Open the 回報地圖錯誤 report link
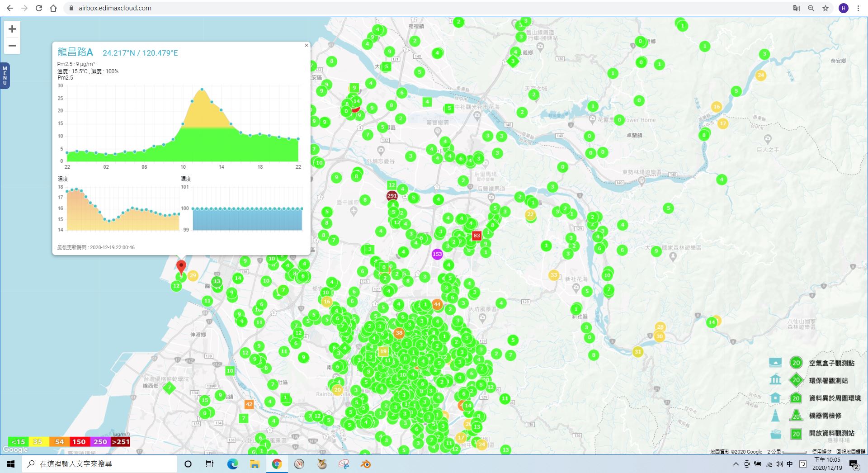Screen dimensions: 868x473 point(850,452)
